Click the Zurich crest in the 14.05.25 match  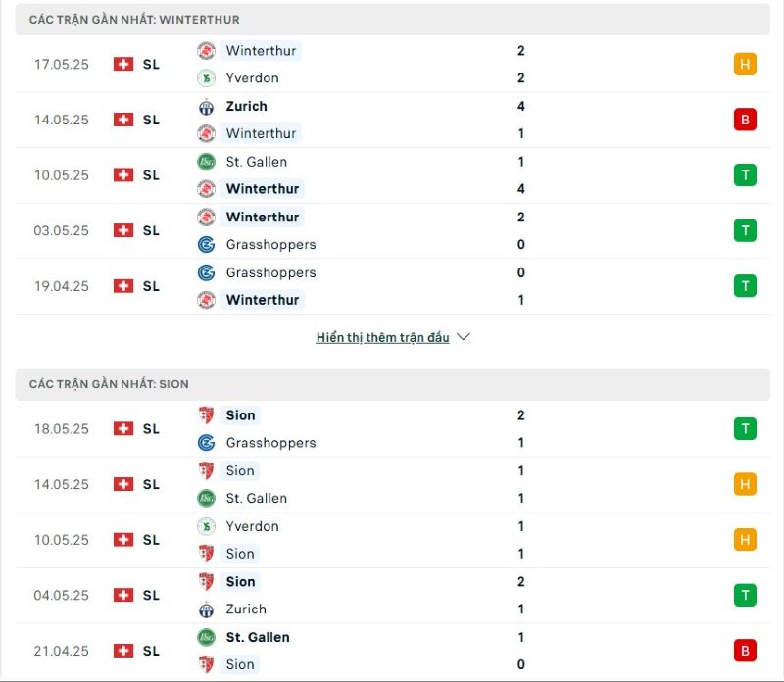tap(206, 107)
